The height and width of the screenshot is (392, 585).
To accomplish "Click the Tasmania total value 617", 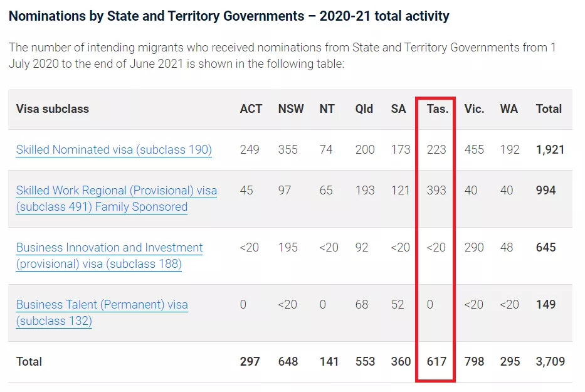I will [436, 362].
